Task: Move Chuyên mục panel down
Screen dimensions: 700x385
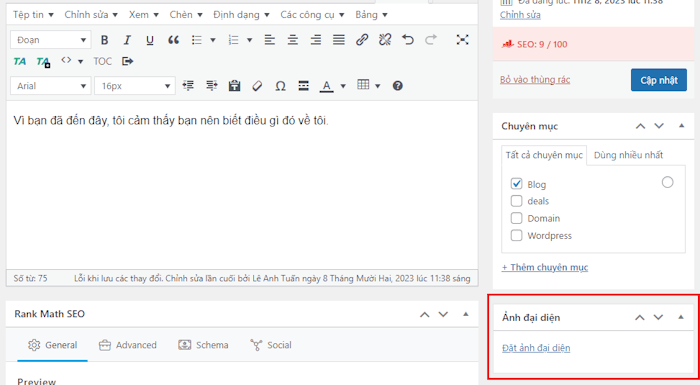Action: point(659,126)
